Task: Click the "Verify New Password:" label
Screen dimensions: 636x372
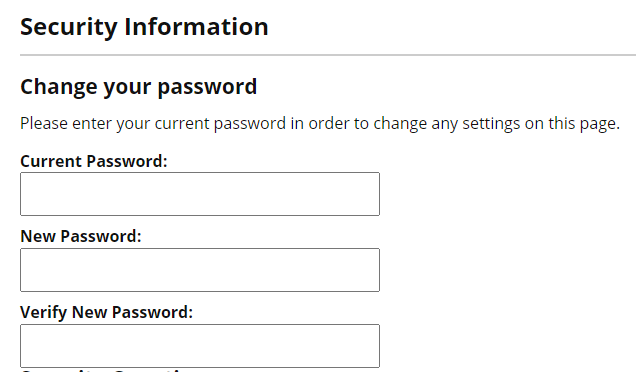Action: pos(107,312)
